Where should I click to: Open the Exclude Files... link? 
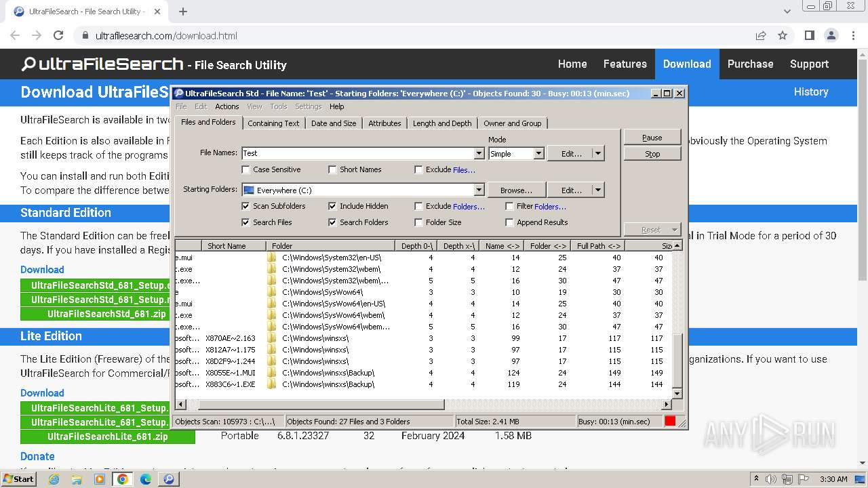[x=464, y=170]
